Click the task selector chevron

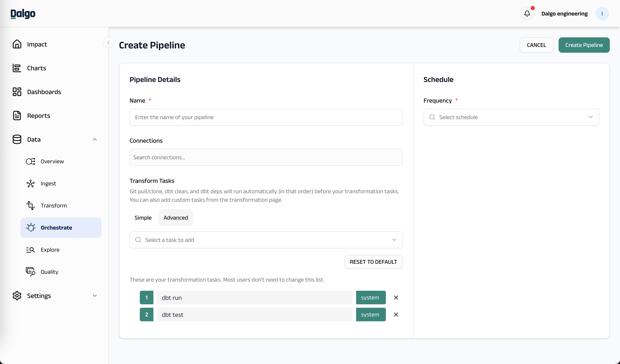(394, 240)
